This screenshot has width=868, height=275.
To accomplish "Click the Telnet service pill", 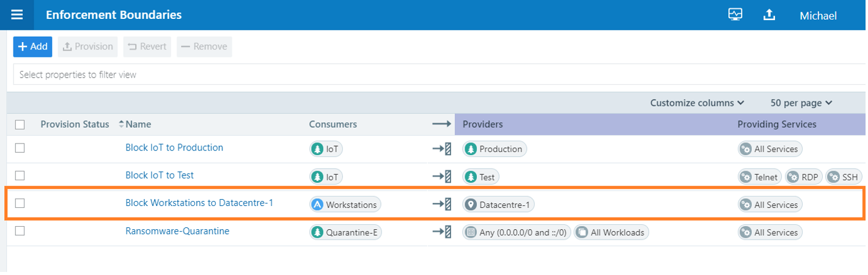I will [x=760, y=177].
